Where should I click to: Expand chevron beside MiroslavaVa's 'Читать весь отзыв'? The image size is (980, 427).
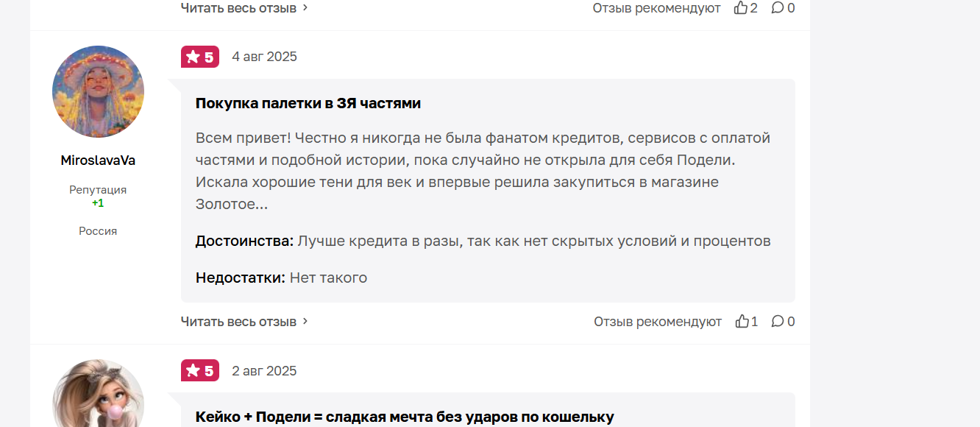click(x=305, y=322)
